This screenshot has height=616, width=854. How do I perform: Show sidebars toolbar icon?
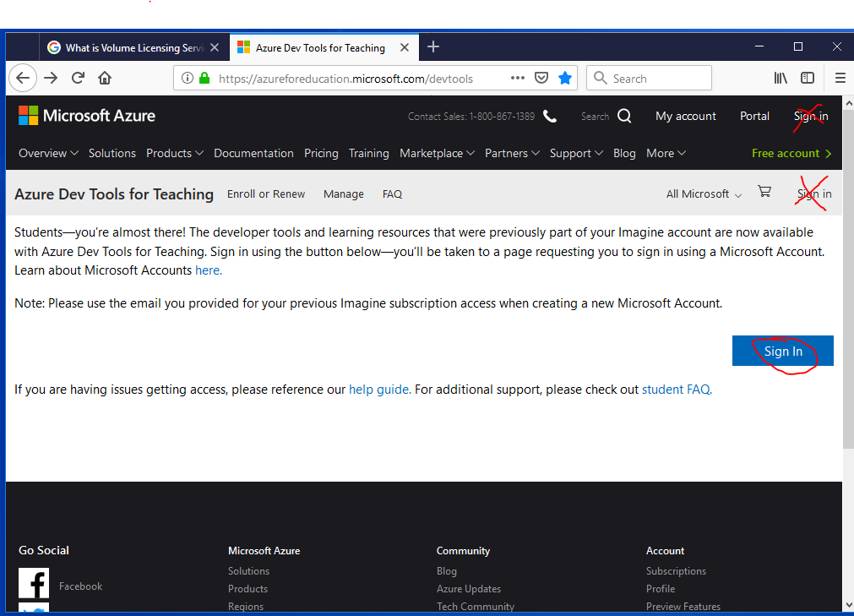tap(808, 78)
